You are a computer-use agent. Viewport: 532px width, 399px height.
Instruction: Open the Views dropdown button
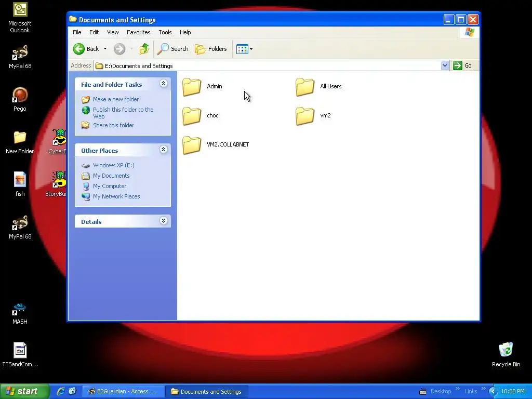coord(244,49)
